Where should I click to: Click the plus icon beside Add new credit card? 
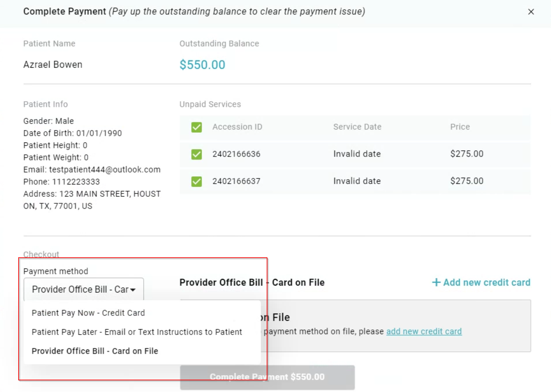436,282
